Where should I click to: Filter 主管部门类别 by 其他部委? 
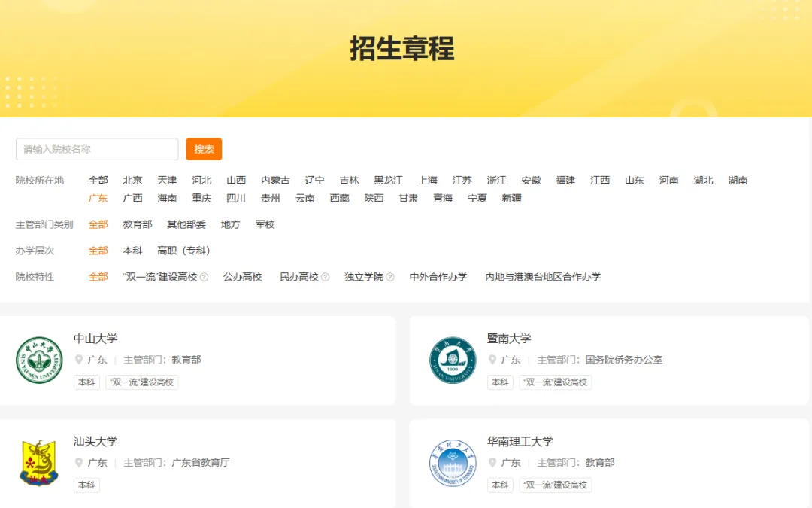click(186, 224)
